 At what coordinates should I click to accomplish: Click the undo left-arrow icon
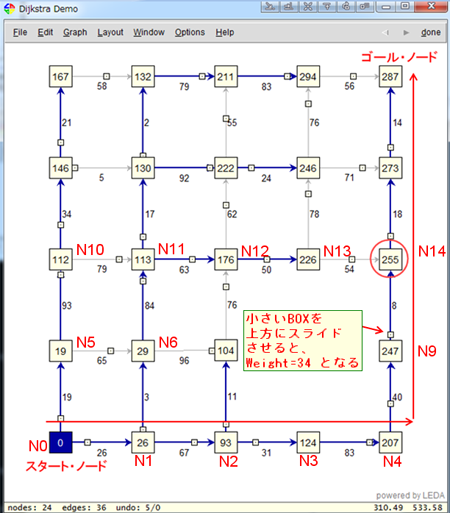(x=386, y=32)
